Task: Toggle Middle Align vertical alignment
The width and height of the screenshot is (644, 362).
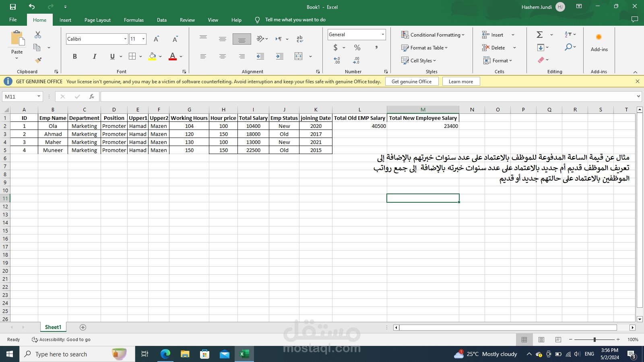Action: 223,39
